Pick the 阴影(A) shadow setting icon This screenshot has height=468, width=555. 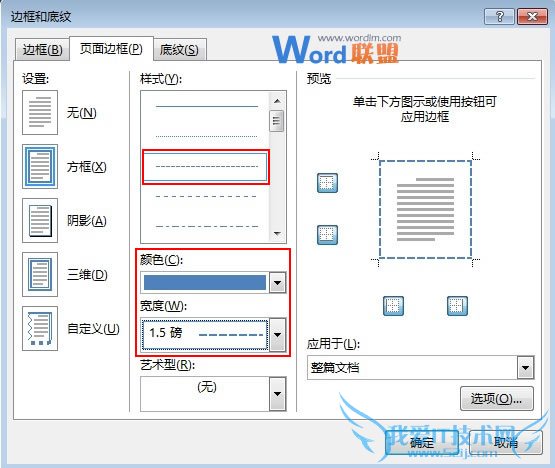pyautogui.click(x=40, y=221)
